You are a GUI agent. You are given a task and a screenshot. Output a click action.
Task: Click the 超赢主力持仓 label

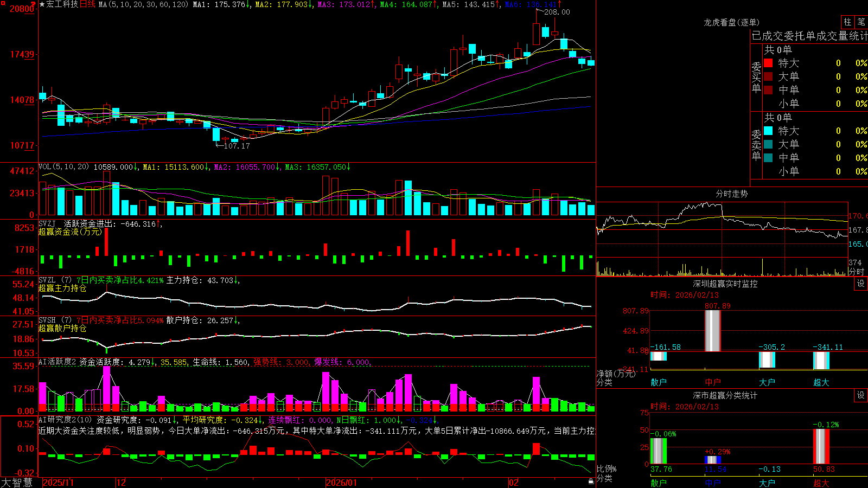[62, 288]
